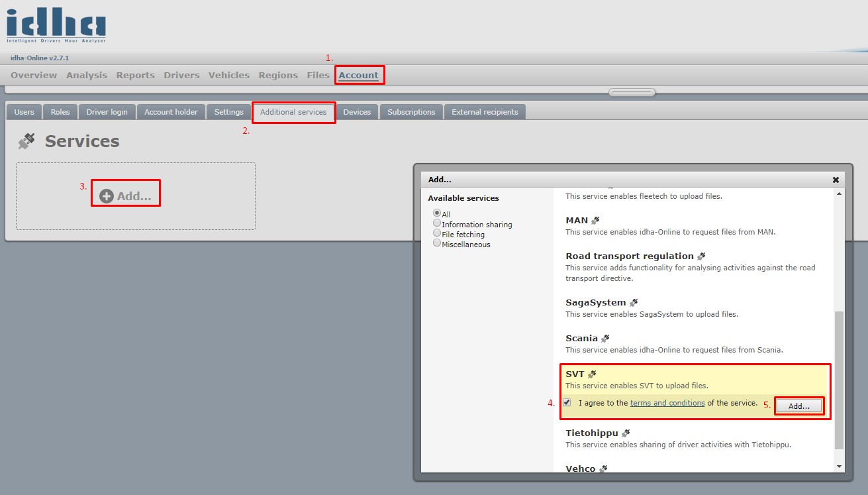Switch to the Subscriptions tab
This screenshot has width=868, height=495.
tap(411, 112)
